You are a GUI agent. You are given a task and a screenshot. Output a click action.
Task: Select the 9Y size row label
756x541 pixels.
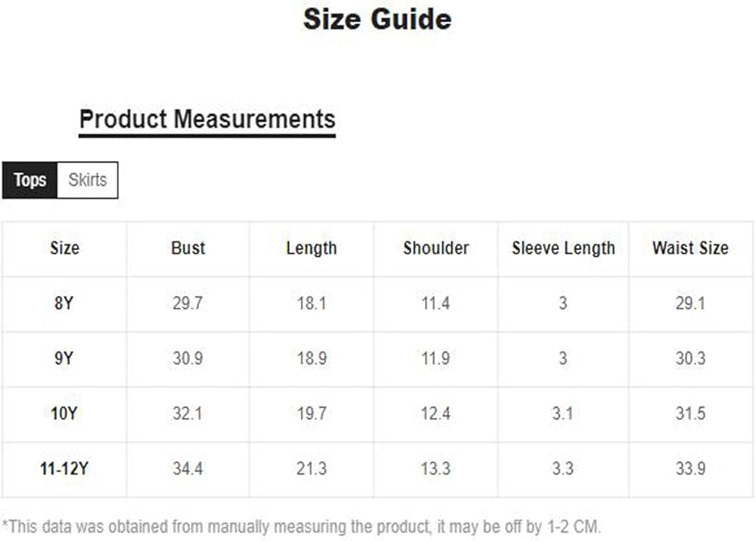[x=64, y=358]
